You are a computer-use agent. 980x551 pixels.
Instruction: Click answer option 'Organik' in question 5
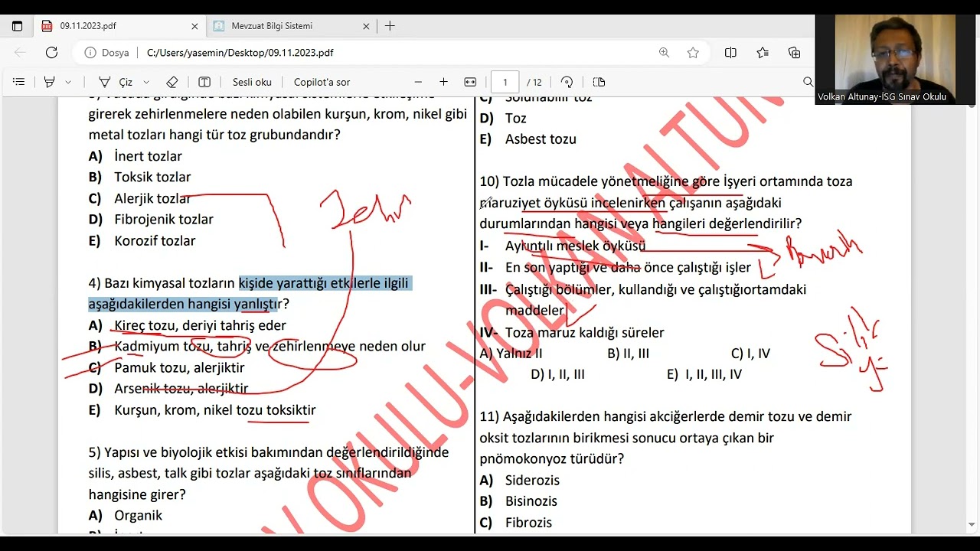tap(138, 516)
